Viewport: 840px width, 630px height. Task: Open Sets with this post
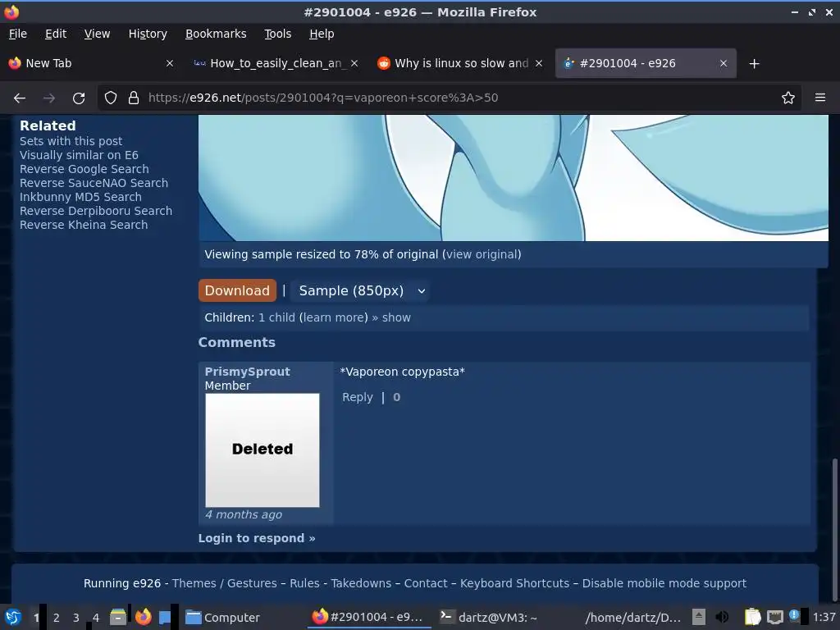pos(71,141)
